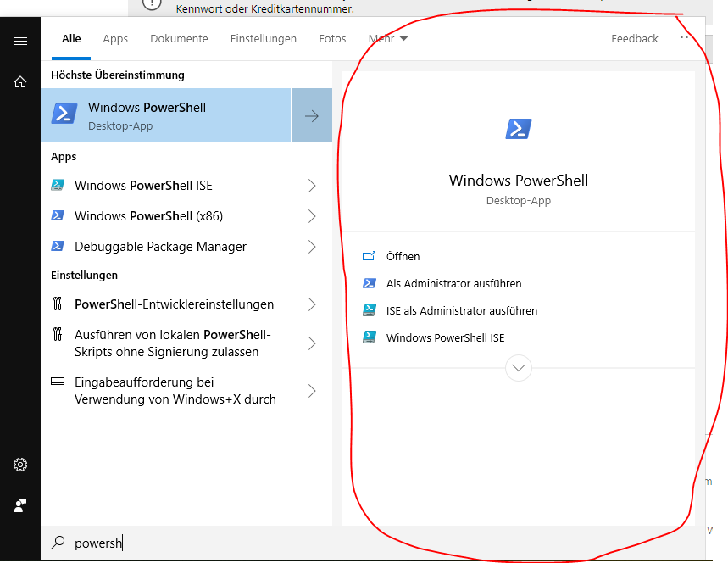Click Windows PowerShell ISE in action list
This screenshot has height=563, width=728.
[445, 337]
